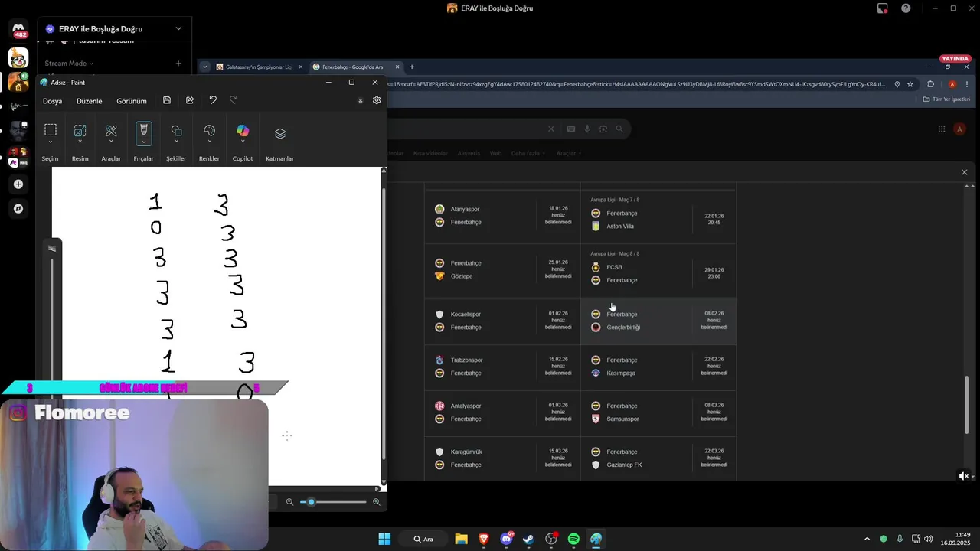Open Discord direct messages with 482 badge
This screenshot has width=980, height=551.
coord(18,31)
